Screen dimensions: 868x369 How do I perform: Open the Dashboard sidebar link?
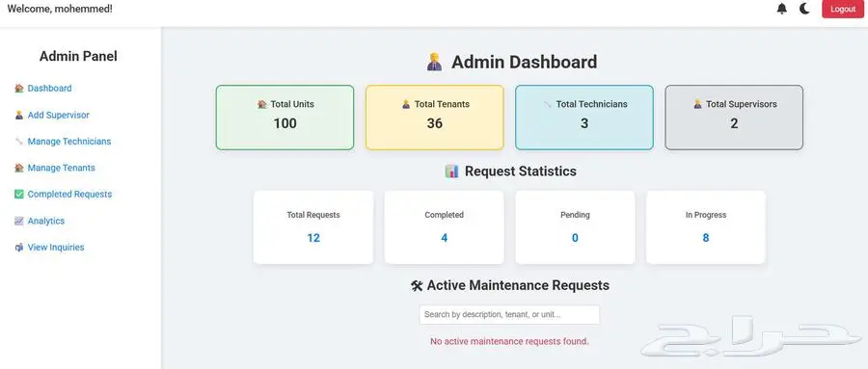point(49,88)
